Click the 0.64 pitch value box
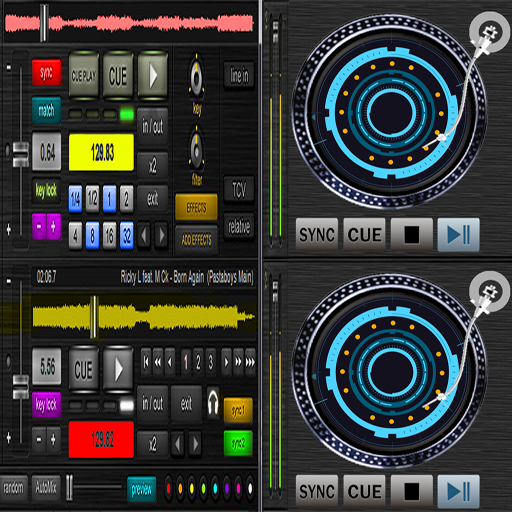512x512 pixels. coord(47,152)
